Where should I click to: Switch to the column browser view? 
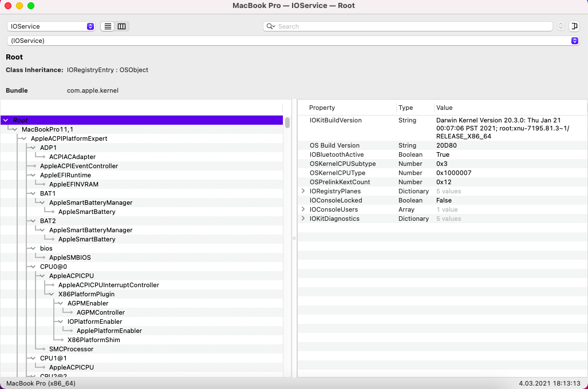click(121, 26)
